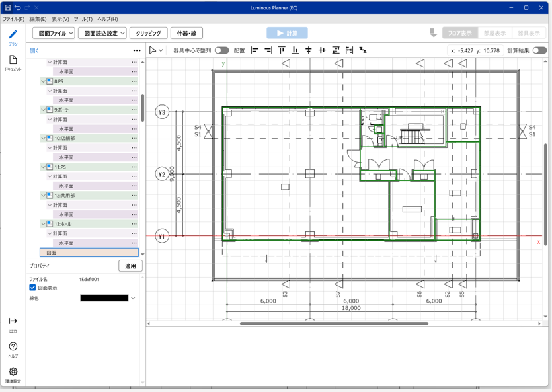Open 環境設定 gear icon

(x=13, y=375)
